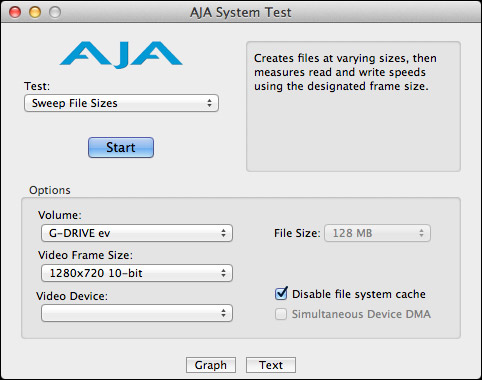
Task: Open the Video Frame Size dropdown
Action: (x=137, y=273)
